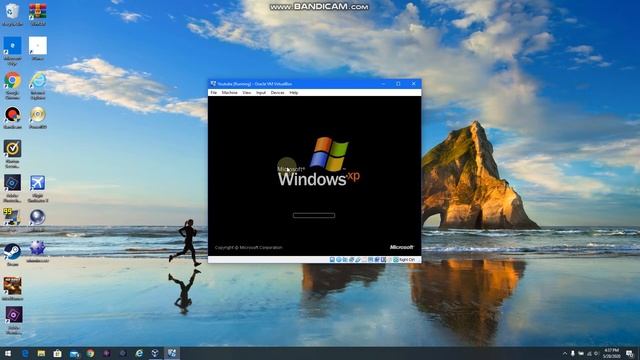Open Microsoft Edge desktop shortcut

[x=12, y=50]
